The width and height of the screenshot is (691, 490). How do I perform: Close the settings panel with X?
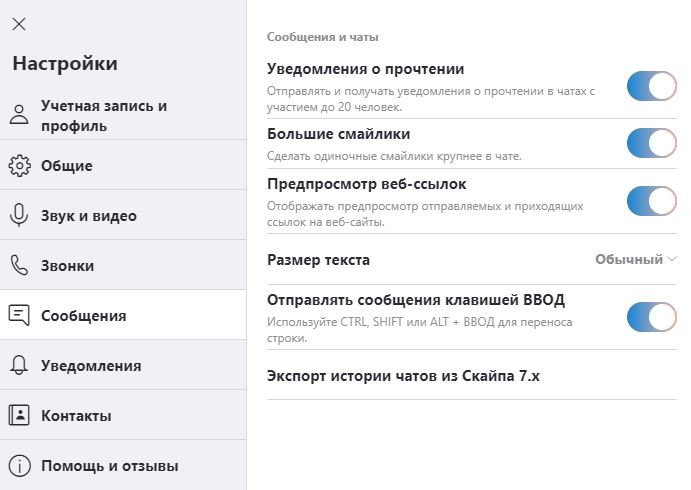19,24
